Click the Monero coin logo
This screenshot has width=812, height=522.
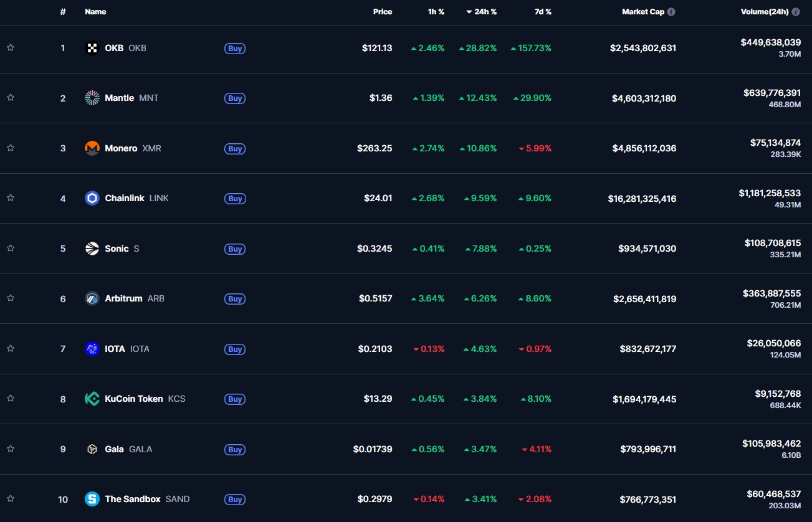[92, 148]
